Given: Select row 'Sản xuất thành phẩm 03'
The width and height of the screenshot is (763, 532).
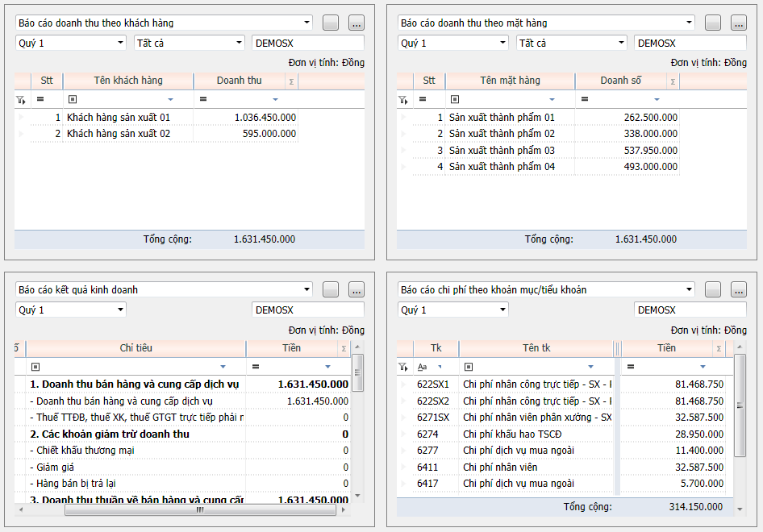Looking at the screenshot, I should (502, 151).
